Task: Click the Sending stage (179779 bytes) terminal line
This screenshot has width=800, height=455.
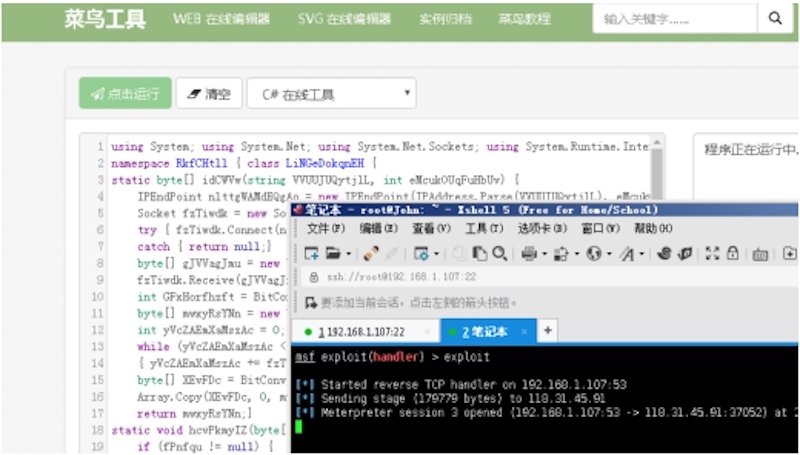Action: click(x=451, y=398)
